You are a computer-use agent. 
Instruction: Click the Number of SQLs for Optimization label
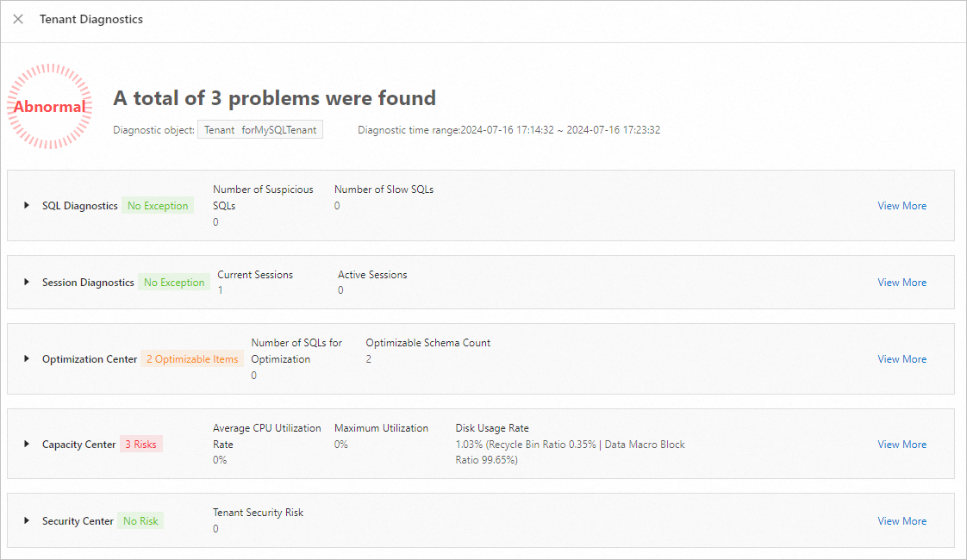click(x=296, y=351)
